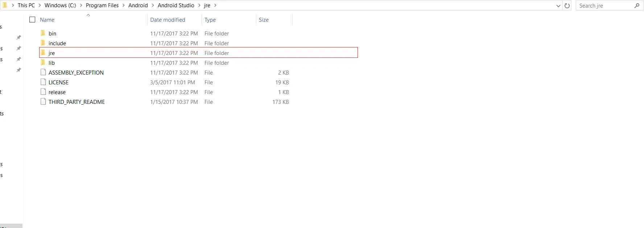
Task: Open the bin folder icon
Action: tap(43, 33)
